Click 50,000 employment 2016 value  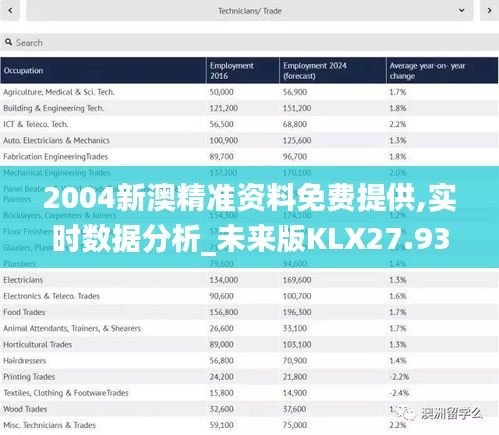(221, 92)
